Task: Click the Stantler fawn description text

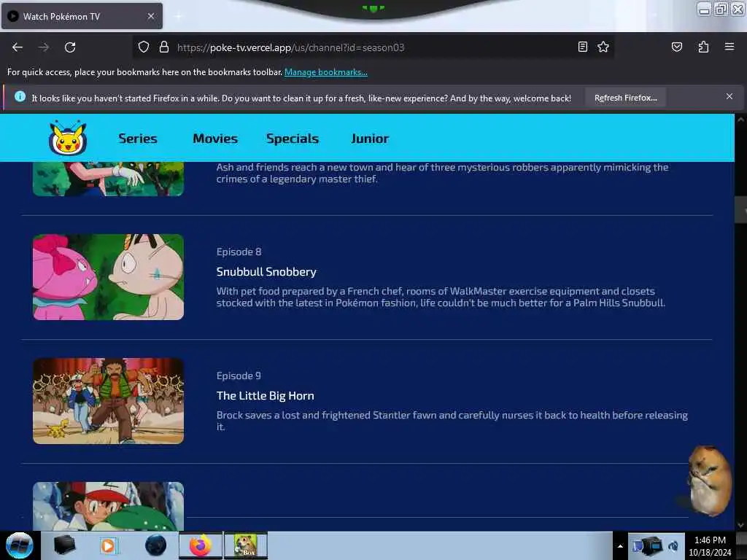Action: tap(452, 421)
